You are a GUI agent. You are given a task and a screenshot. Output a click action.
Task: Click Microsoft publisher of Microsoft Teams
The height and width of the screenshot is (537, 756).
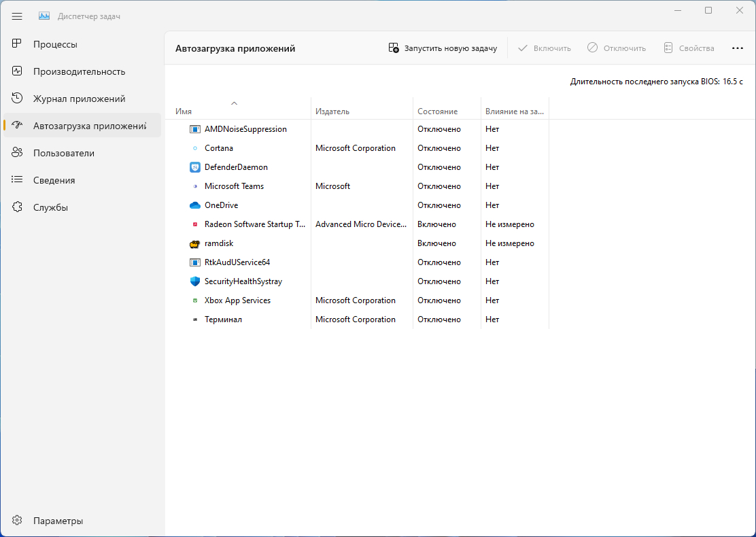[332, 186]
